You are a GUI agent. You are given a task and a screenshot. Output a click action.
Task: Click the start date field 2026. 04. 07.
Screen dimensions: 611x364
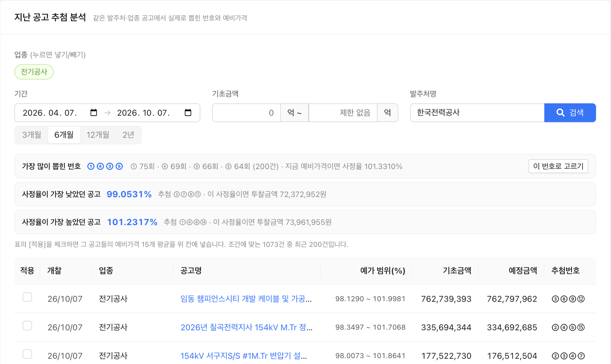(50, 113)
